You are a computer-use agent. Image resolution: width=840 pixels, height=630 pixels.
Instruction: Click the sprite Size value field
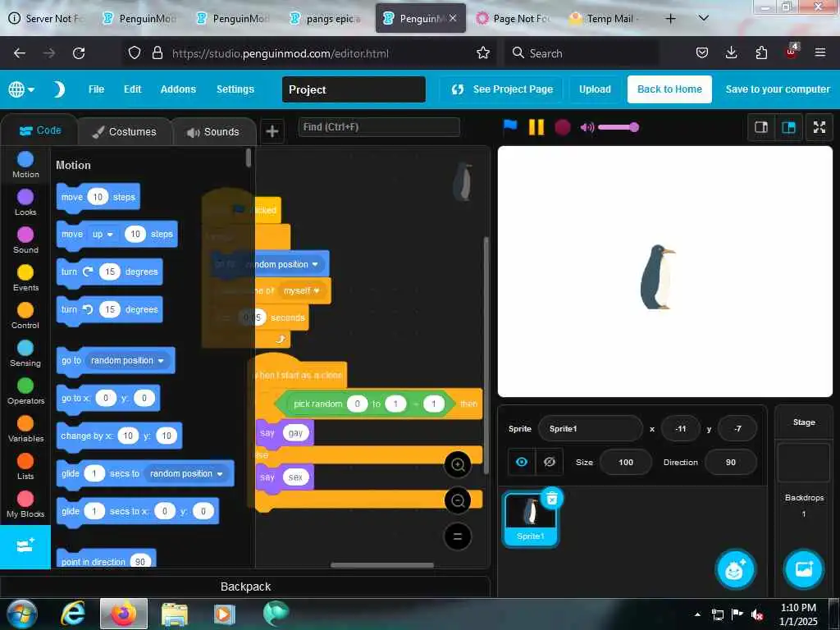[x=625, y=462]
